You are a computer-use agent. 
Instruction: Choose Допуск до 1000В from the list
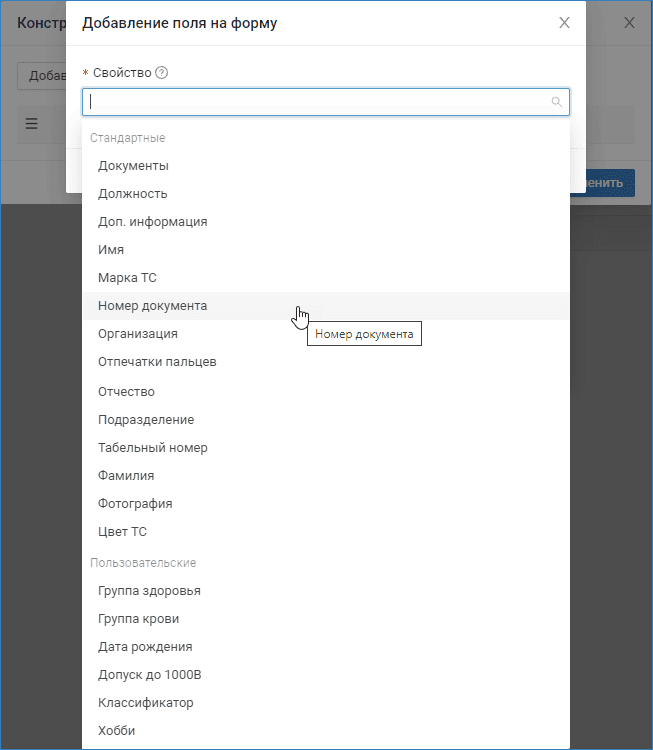pyautogui.click(x=150, y=675)
